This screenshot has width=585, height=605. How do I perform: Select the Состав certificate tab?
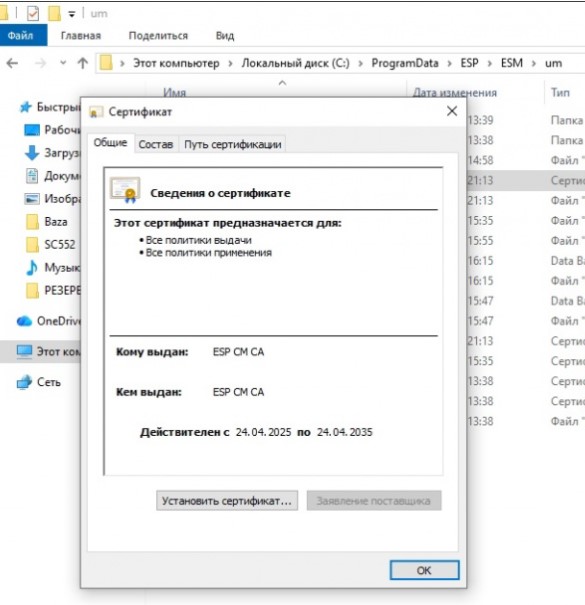click(x=156, y=144)
